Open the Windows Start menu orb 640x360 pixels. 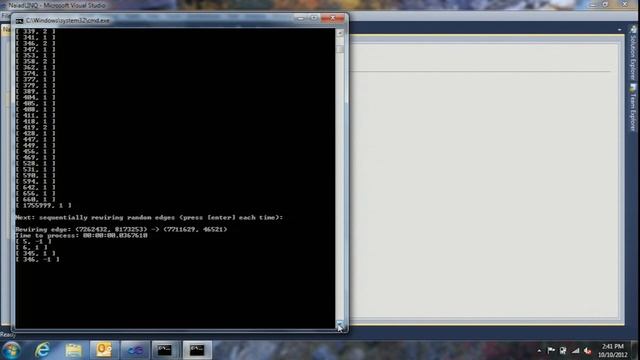coord(11,351)
